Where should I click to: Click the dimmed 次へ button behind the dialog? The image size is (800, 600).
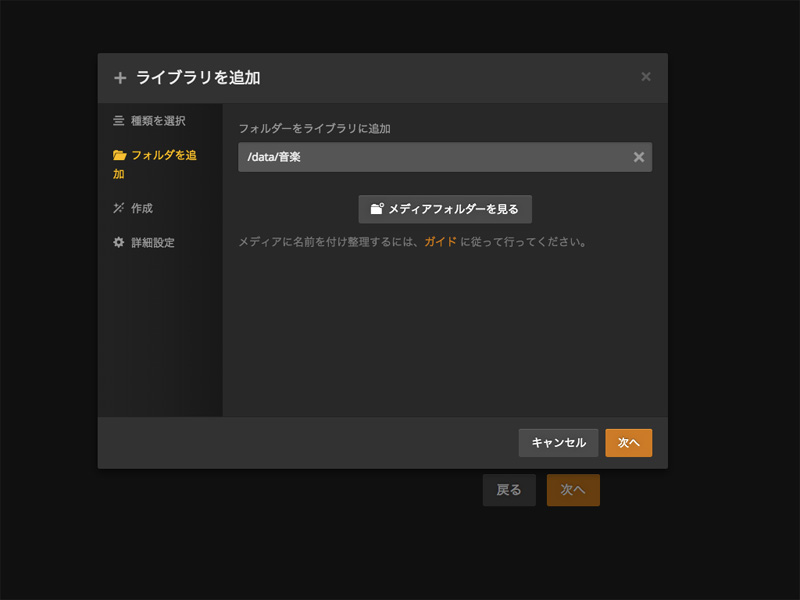[573, 490]
